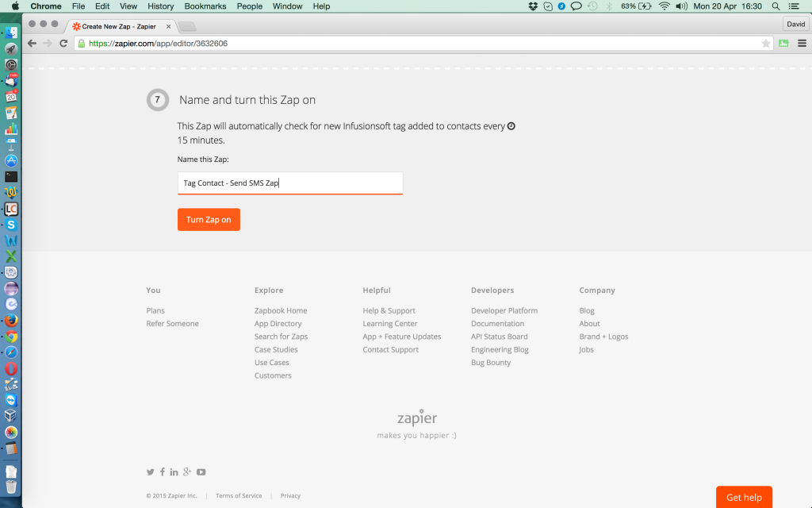Screen dimensions: 812x508
Task: Launch Firefox from the dock
Action: (x=11, y=321)
